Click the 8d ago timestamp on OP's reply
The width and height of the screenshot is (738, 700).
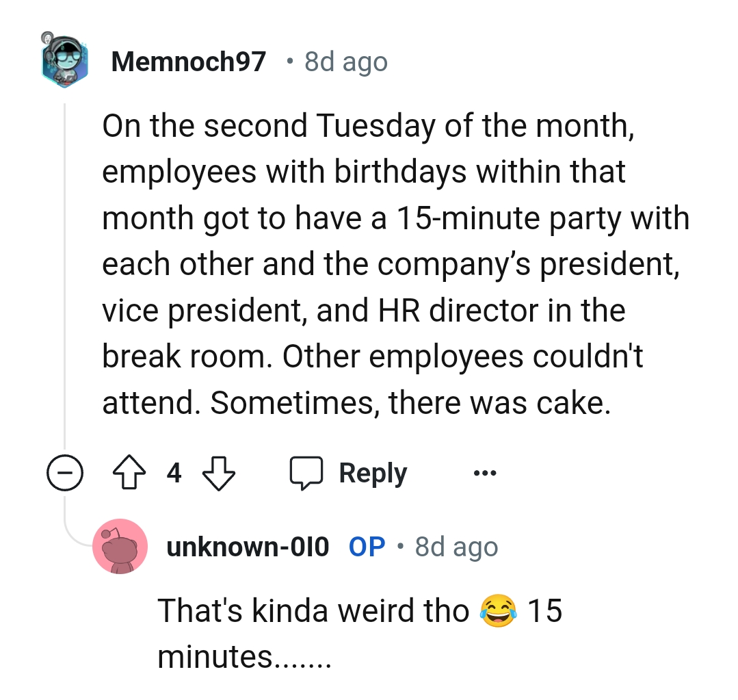coord(456,546)
